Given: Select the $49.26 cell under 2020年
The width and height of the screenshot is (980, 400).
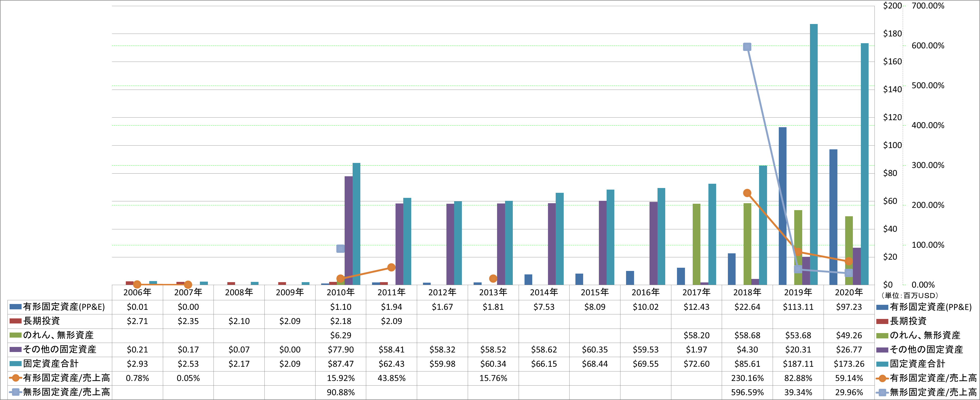Looking at the screenshot, I should click(849, 335).
